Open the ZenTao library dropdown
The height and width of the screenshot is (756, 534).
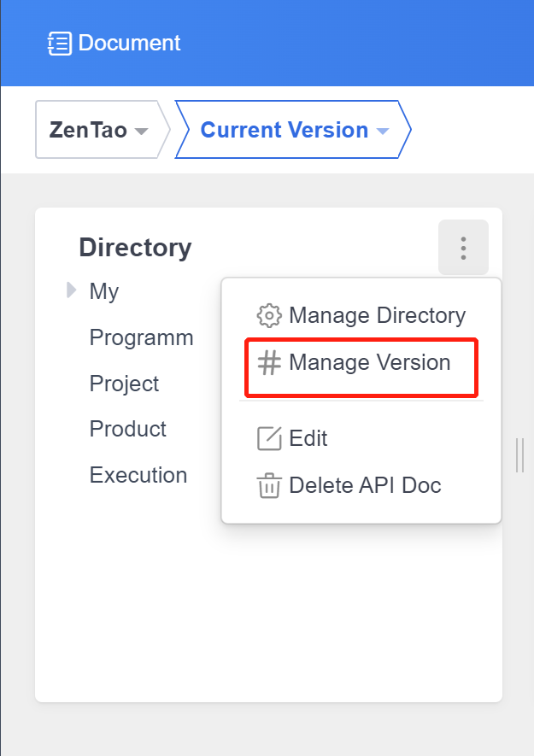pos(98,131)
